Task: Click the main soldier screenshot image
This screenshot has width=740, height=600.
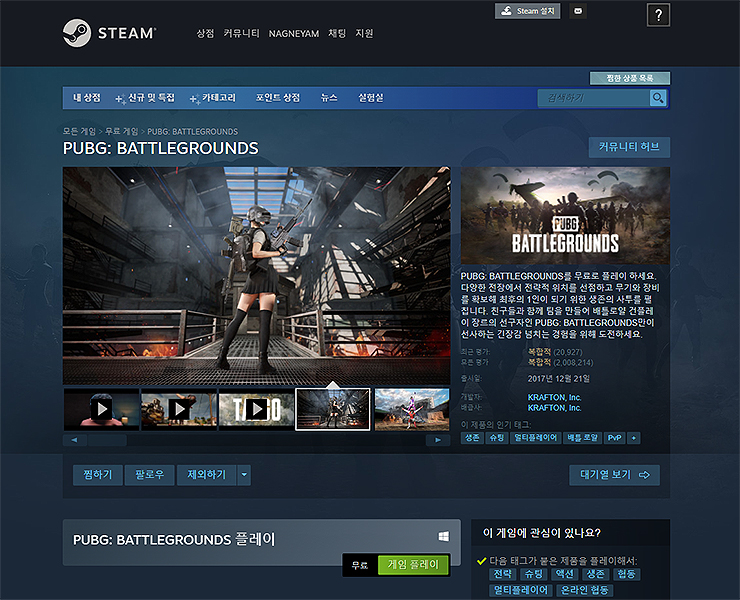Action: [x=257, y=276]
